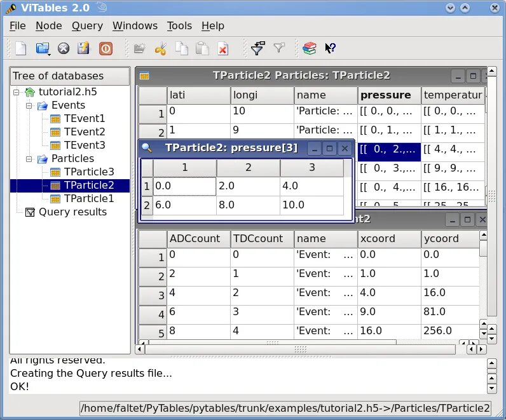Collapse the Events group expander
This screenshot has width=506, height=420.
pyautogui.click(x=29, y=106)
